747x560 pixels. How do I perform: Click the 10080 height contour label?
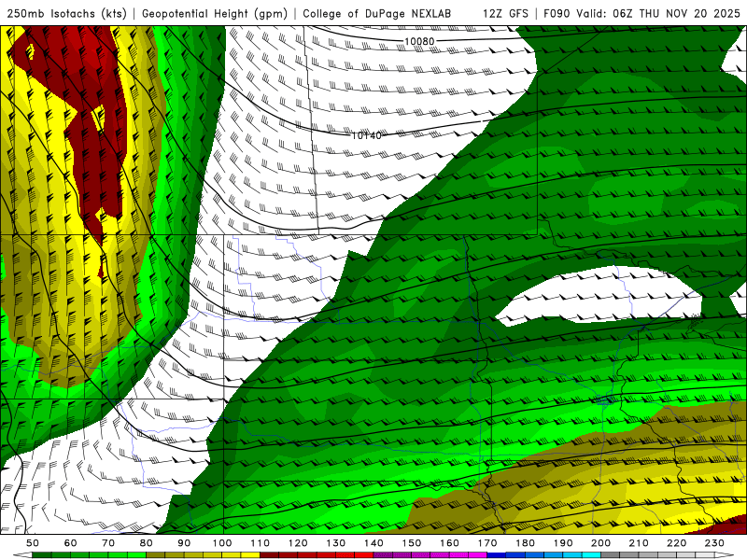tap(419, 41)
